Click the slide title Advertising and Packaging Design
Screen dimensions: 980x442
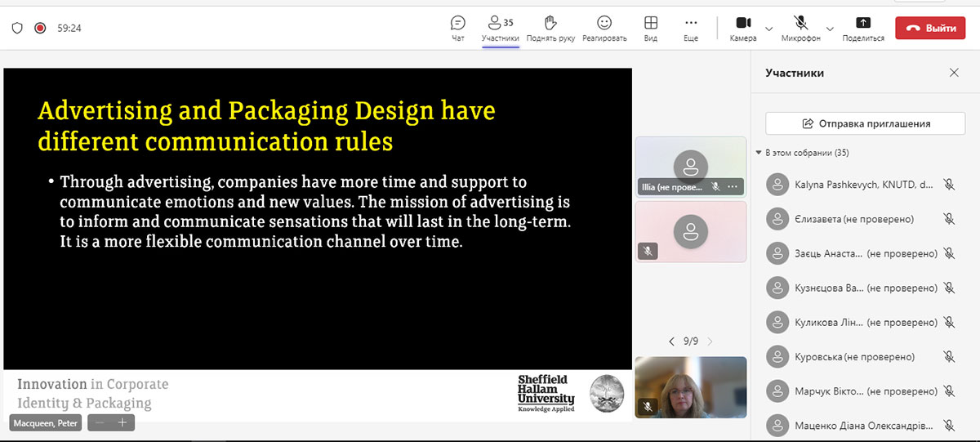pyautogui.click(x=266, y=126)
